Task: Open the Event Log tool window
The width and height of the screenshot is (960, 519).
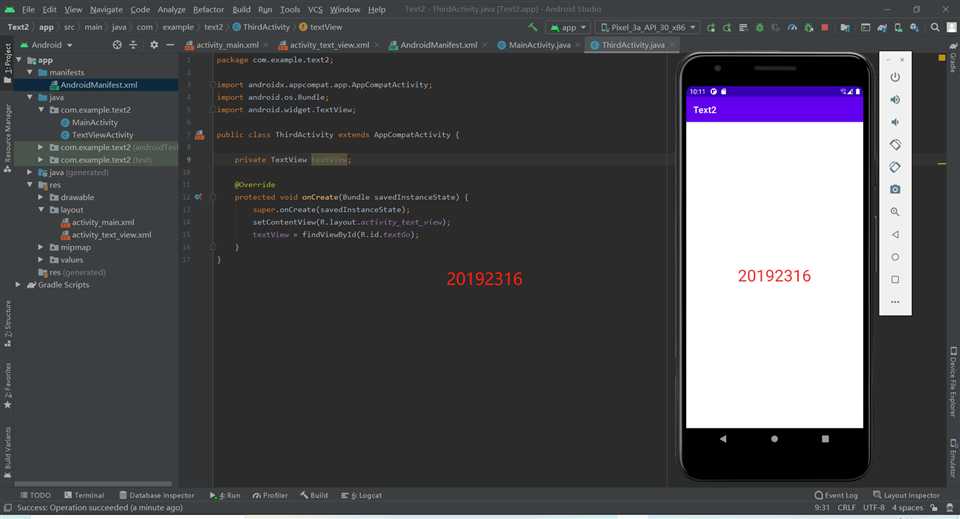Action: [836, 495]
